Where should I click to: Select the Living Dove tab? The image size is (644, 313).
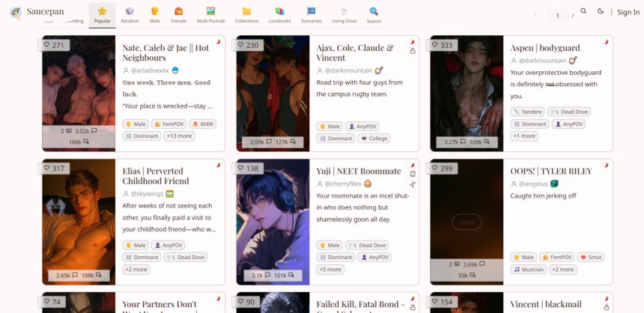coord(344,14)
